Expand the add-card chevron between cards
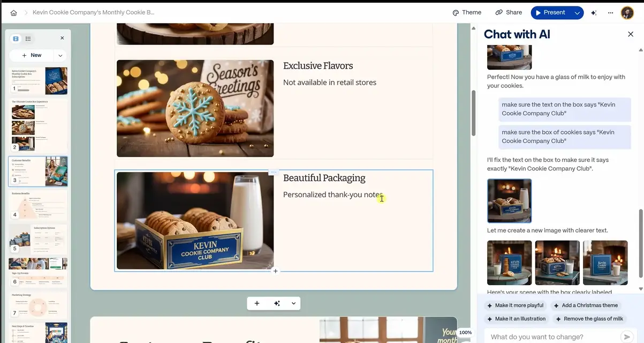 point(293,303)
